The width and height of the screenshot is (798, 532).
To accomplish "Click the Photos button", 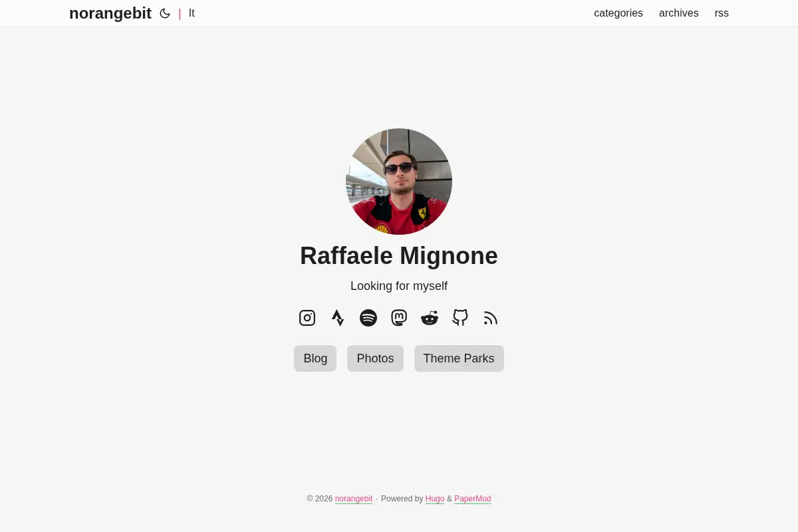I will [375, 358].
